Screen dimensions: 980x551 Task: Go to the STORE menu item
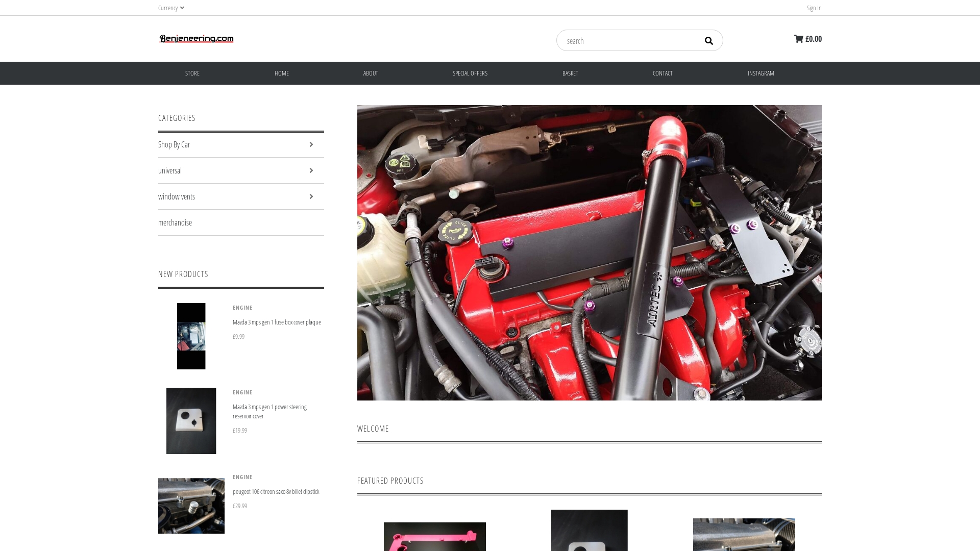point(192,73)
